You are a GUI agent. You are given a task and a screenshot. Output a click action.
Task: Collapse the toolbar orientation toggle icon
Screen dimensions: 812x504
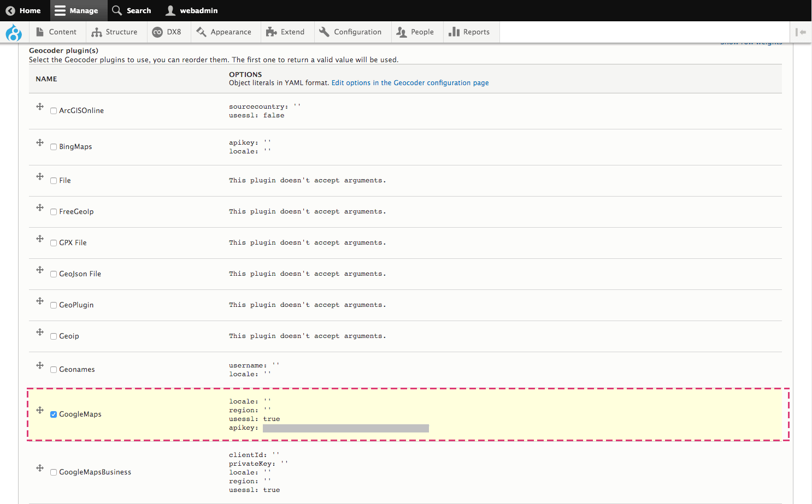801,32
